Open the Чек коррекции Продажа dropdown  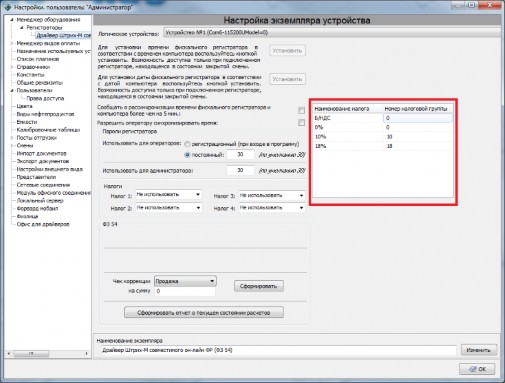click(185, 281)
